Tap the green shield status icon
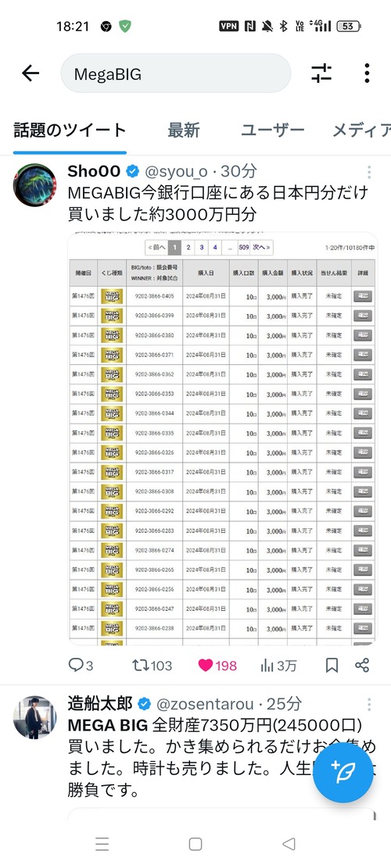 coord(125,26)
